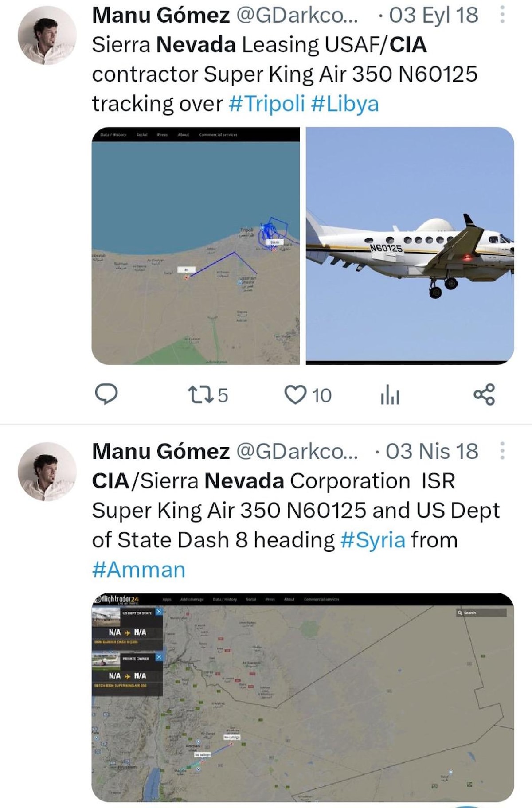
Task: Open more options on the 03 Eyl tweet
Action: click(x=502, y=16)
